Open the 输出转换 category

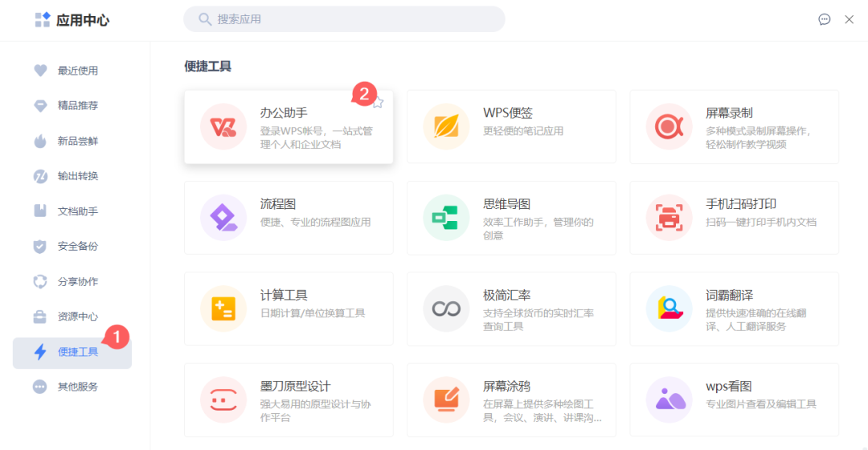pos(72,176)
